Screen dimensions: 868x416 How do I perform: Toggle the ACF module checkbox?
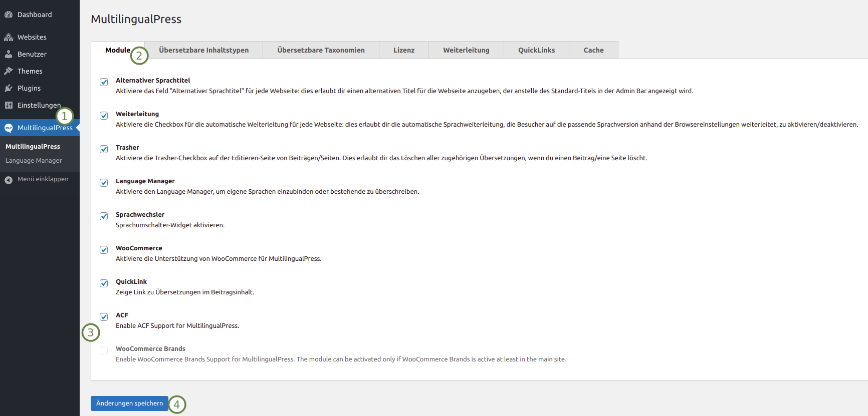104,317
